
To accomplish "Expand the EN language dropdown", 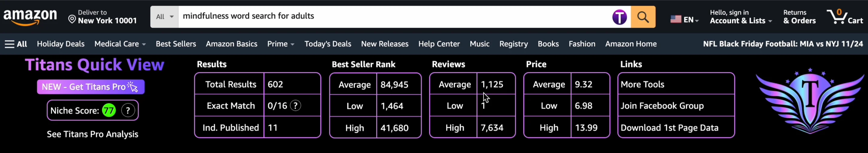I will [691, 20].
